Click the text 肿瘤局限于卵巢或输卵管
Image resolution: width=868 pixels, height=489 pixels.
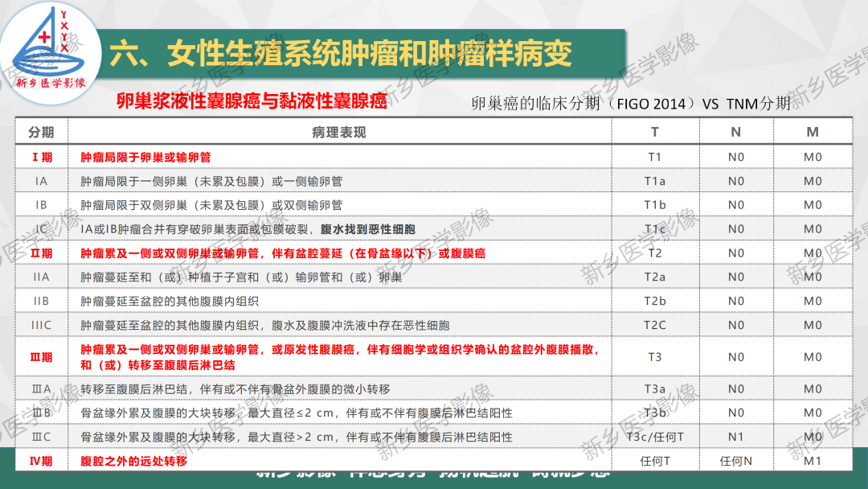click(145, 158)
